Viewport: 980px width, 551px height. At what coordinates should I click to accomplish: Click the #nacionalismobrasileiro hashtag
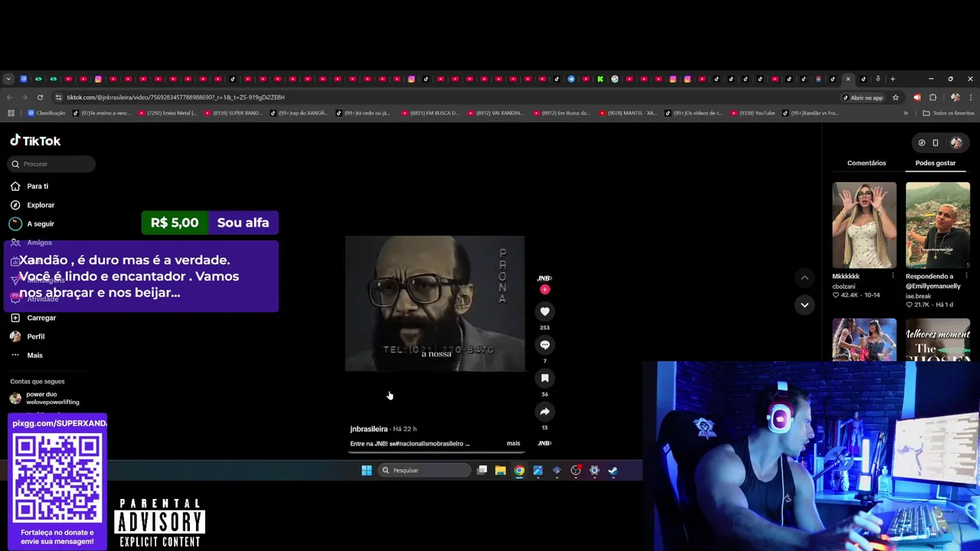(x=428, y=444)
